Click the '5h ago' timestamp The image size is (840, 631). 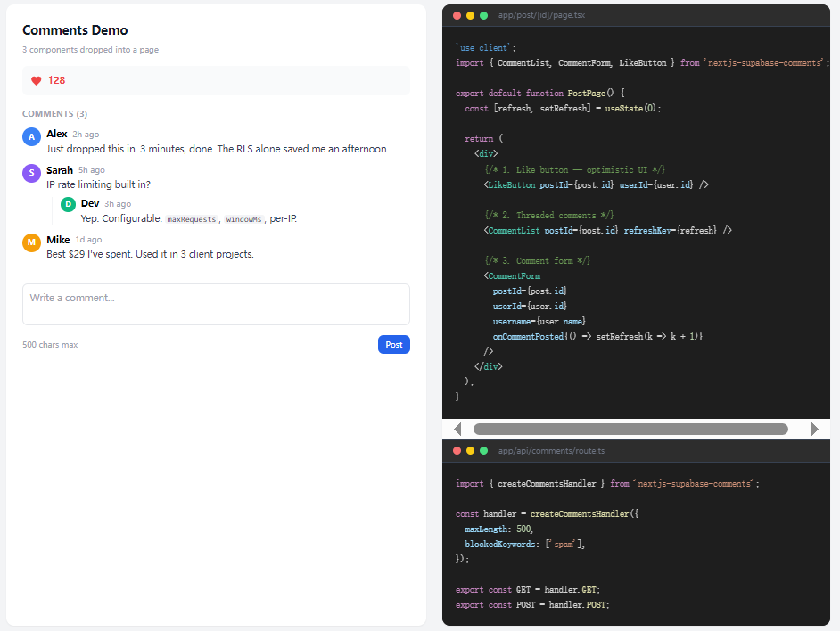pos(92,170)
